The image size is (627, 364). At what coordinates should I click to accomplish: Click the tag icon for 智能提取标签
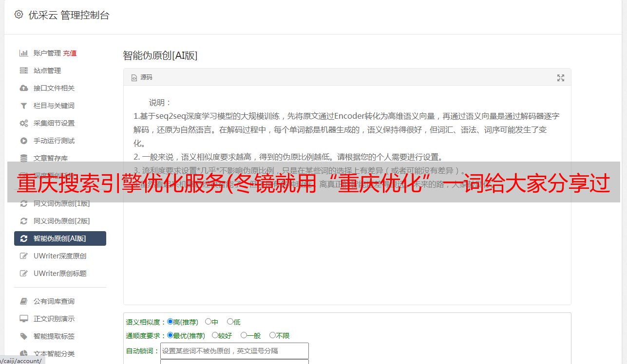point(23,336)
